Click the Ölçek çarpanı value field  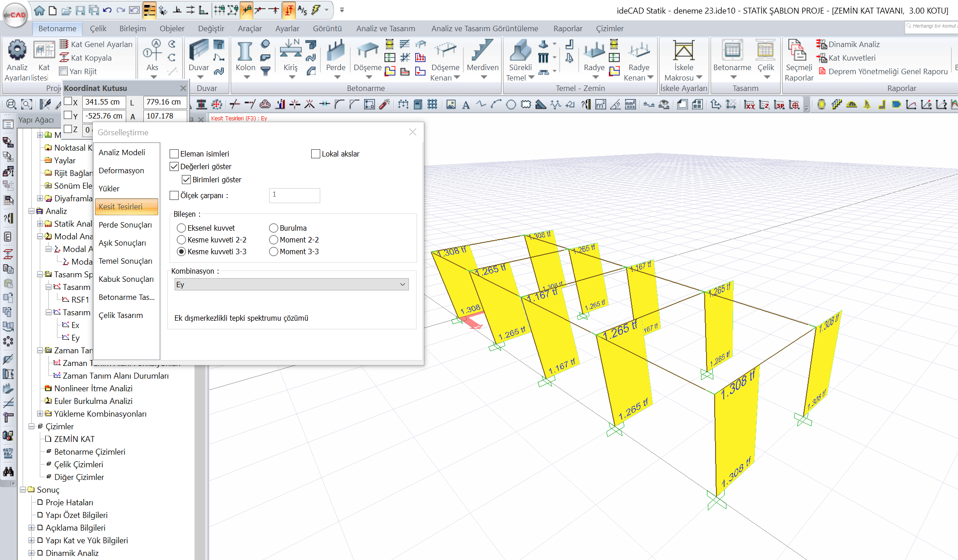(294, 195)
